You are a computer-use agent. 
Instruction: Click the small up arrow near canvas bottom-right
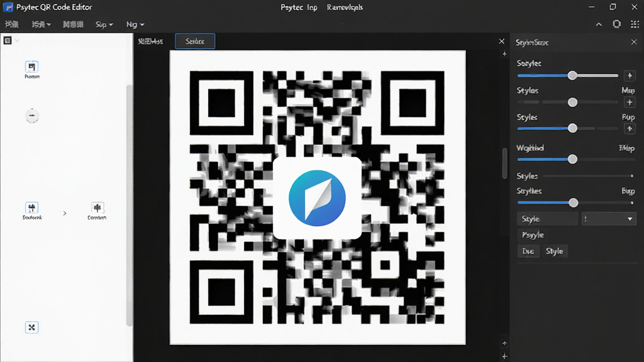click(504, 343)
